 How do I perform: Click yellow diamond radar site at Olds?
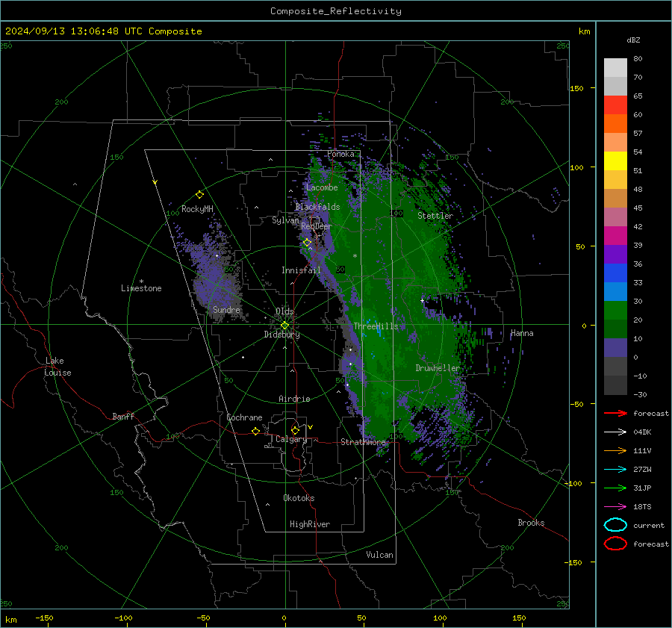pos(284,326)
